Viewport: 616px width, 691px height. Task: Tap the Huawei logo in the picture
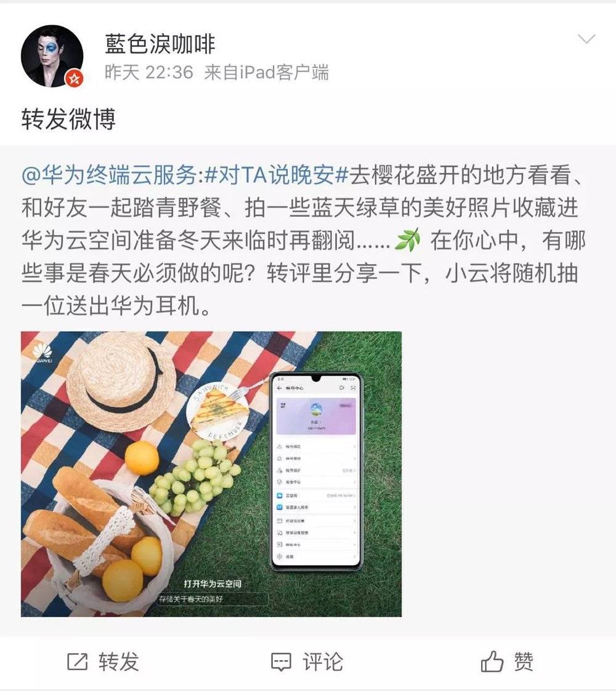click(x=43, y=354)
